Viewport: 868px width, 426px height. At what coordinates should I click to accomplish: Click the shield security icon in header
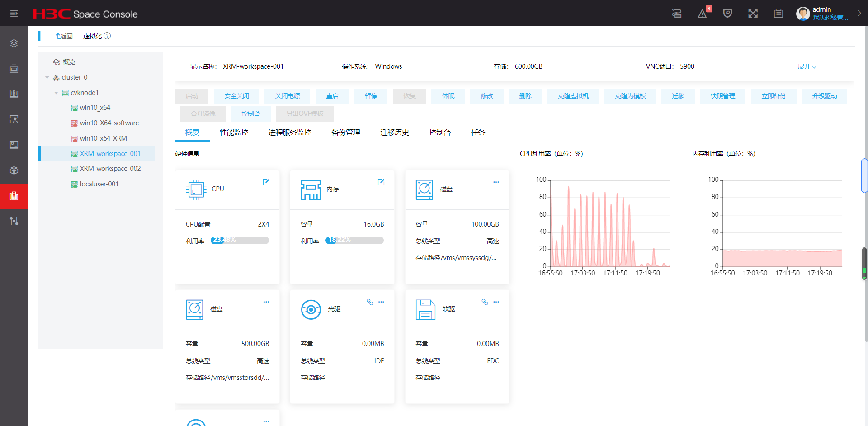pyautogui.click(x=727, y=14)
